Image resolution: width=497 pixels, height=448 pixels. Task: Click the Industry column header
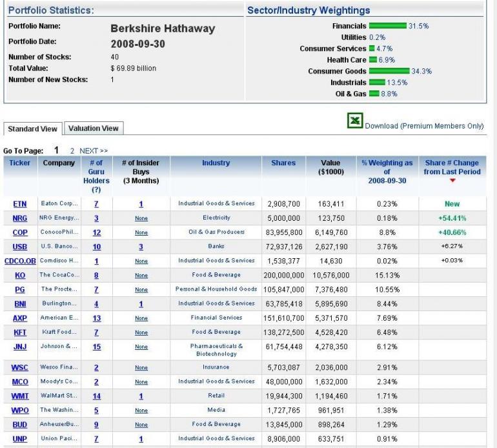click(x=216, y=163)
